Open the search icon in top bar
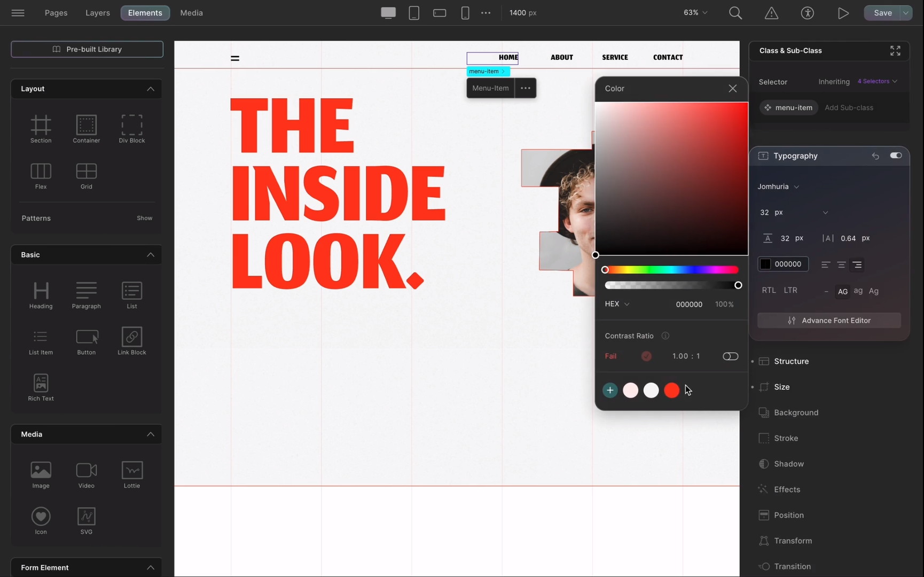The image size is (924, 577). [735, 13]
